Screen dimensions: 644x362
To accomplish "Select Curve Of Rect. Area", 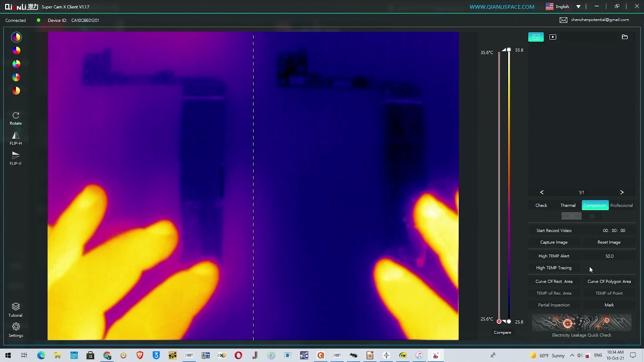I will (554, 282).
